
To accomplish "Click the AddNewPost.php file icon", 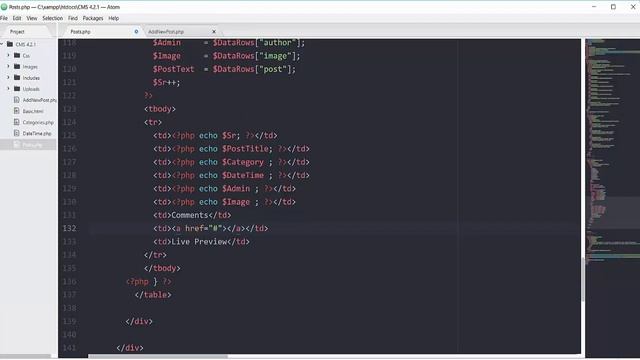I will click(x=17, y=100).
